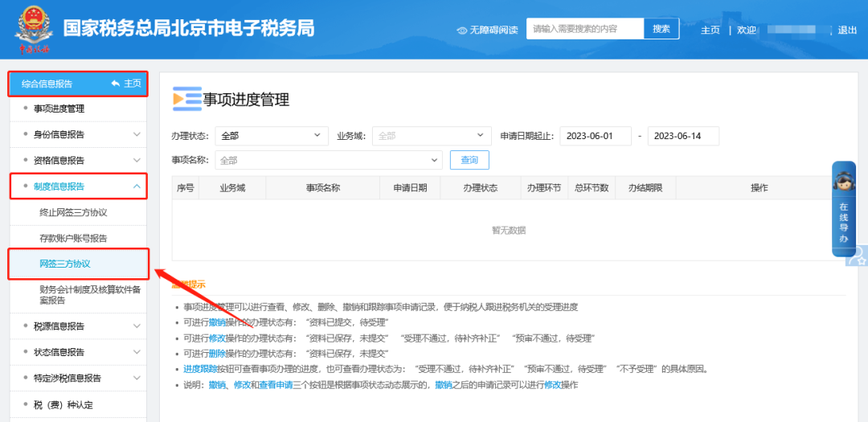Click start date field 2023-06-01
This screenshot has width=868, height=422.
click(x=596, y=136)
